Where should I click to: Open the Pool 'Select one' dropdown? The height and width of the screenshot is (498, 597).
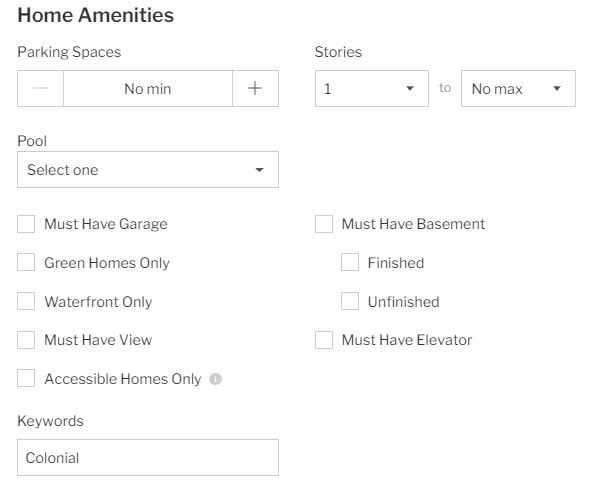tap(148, 170)
